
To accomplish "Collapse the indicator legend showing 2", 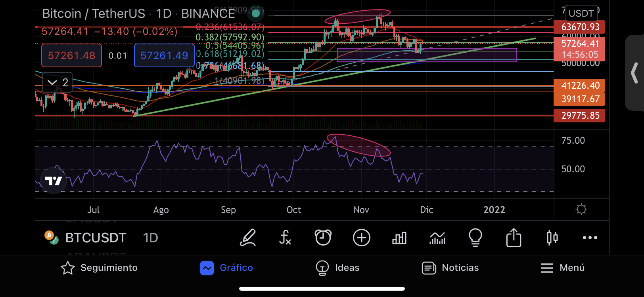I will pos(57,82).
